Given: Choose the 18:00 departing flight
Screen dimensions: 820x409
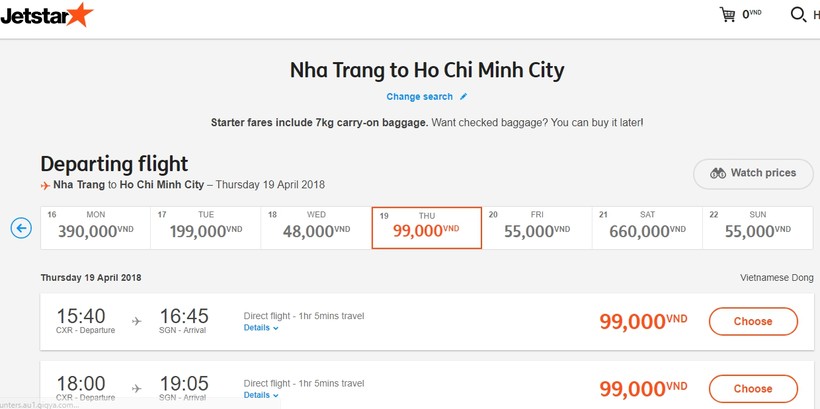Looking at the screenshot, I should click(753, 388).
